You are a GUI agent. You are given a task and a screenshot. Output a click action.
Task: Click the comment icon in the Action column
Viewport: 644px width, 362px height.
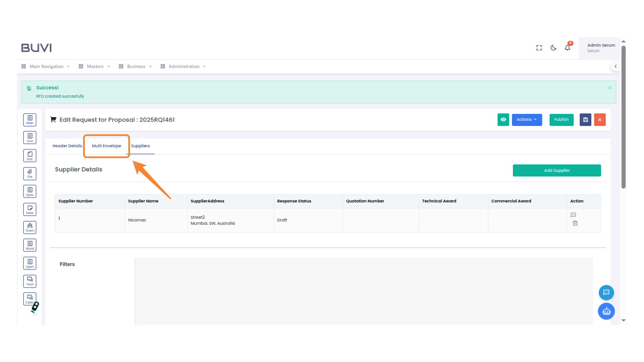(573, 215)
